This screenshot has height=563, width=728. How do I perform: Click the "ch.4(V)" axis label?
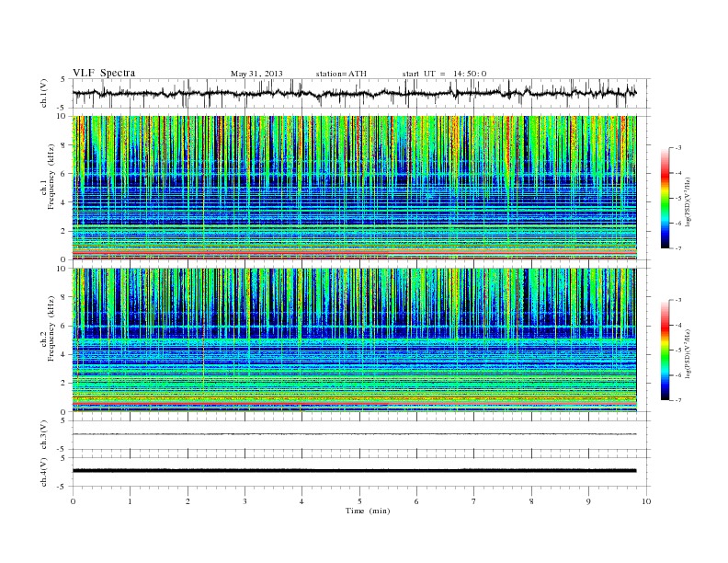pyautogui.click(x=44, y=472)
